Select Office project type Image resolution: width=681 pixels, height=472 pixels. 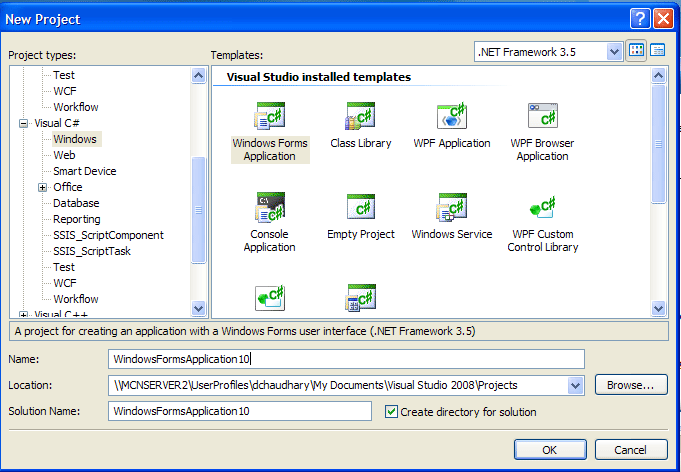(68, 187)
